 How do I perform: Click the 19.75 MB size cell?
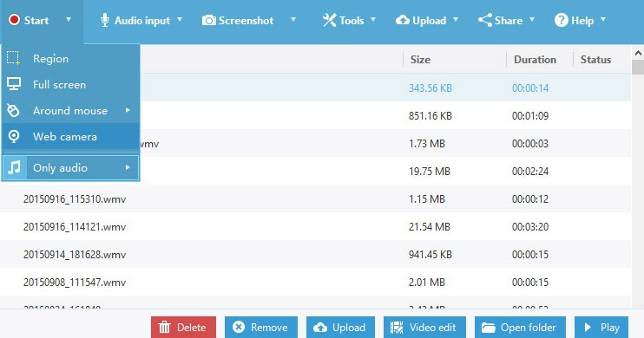[x=430, y=171]
